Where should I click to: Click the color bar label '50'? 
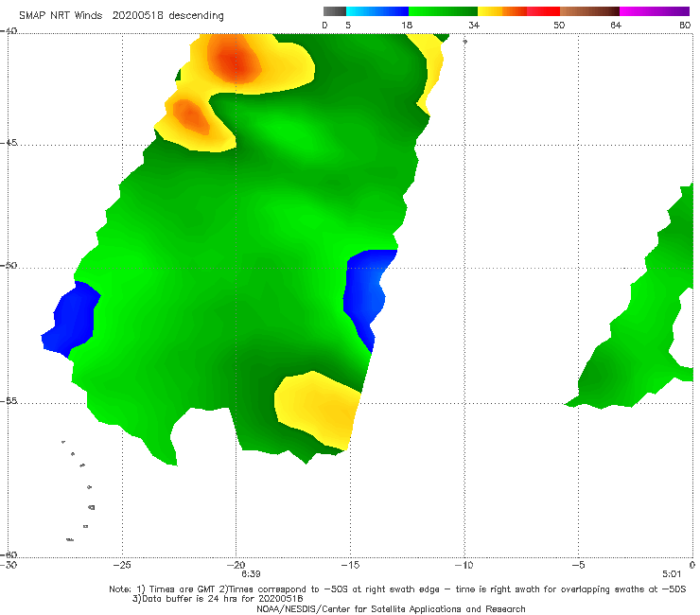[x=559, y=25]
